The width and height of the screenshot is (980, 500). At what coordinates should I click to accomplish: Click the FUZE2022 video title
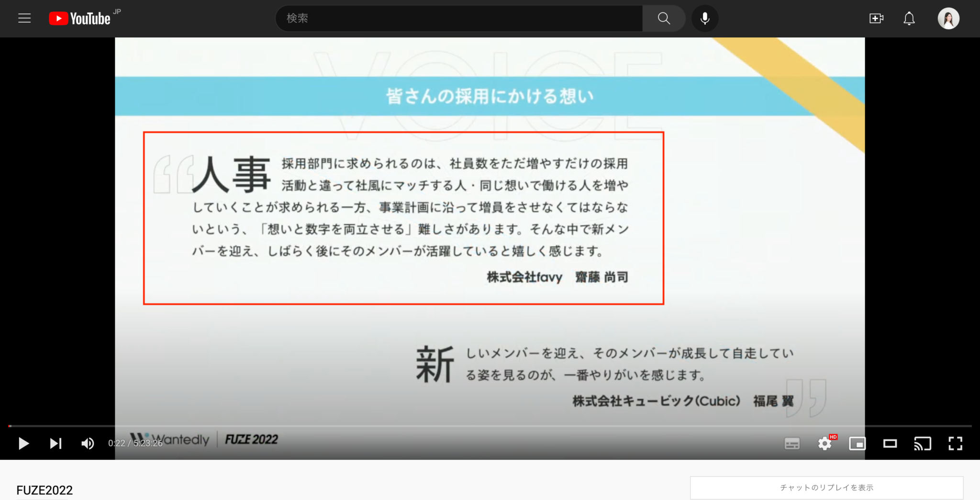(x=44, y=490)
